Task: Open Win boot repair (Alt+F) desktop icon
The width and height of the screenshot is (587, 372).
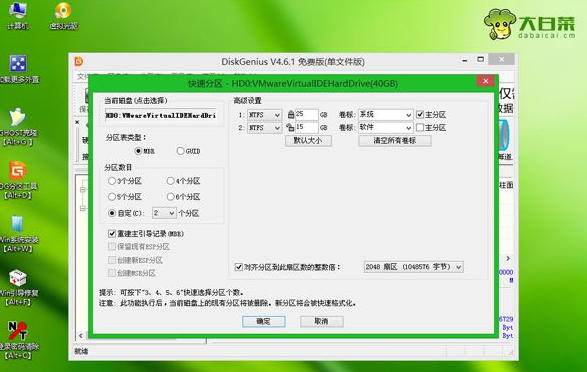Action: point(17,287)
